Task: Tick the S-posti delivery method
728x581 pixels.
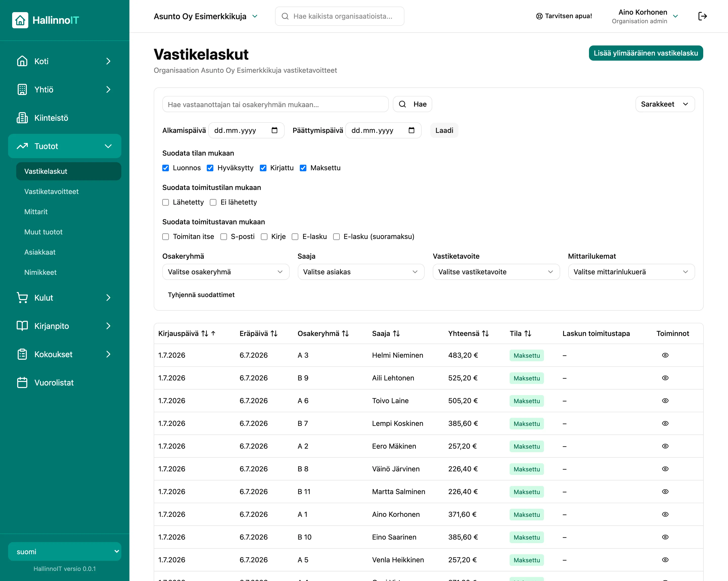Action: click(x=223, y=237)
